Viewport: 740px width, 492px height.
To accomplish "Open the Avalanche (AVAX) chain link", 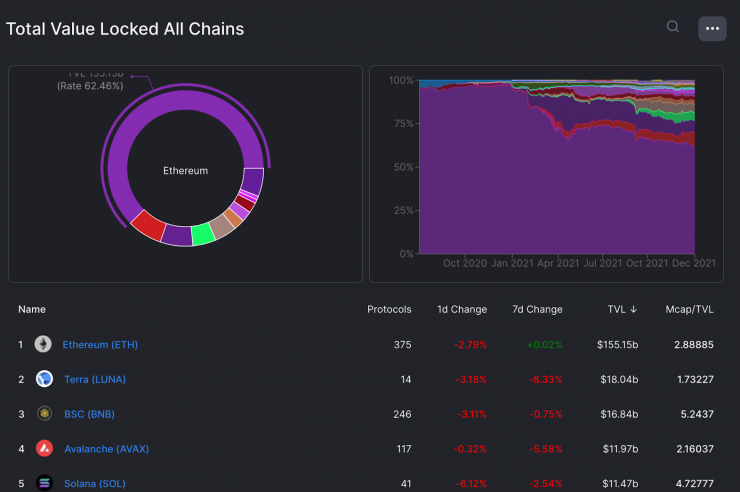I will [x=107, y=449].
